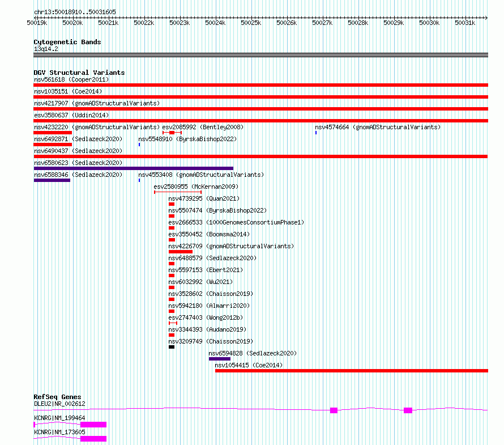Screen dimensions: 504x445
Task: Click the nsv561618 (Cooper2011) variant label
Action: click(71, 79)
